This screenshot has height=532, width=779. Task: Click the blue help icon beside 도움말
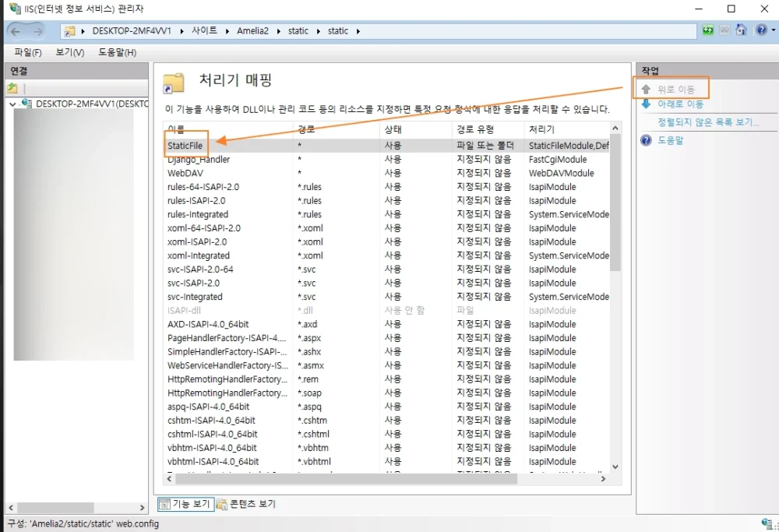point(646,140)
